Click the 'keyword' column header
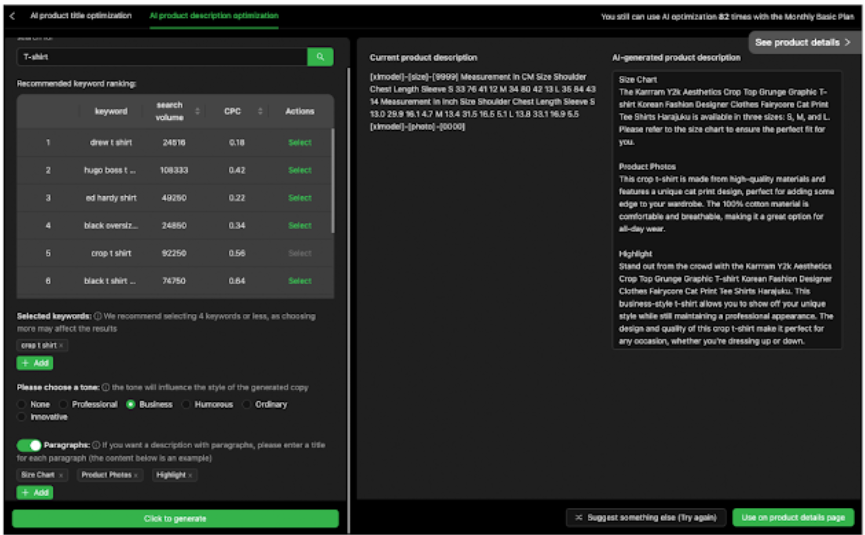 (x=111, y=111)
